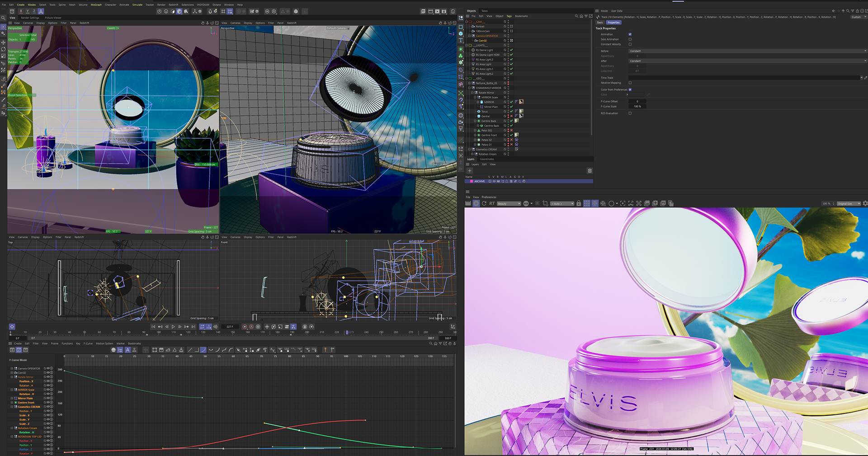Screen dimensions: 868x456
Task: Open the Redshift main menu
Action: (x=173, y=5)
